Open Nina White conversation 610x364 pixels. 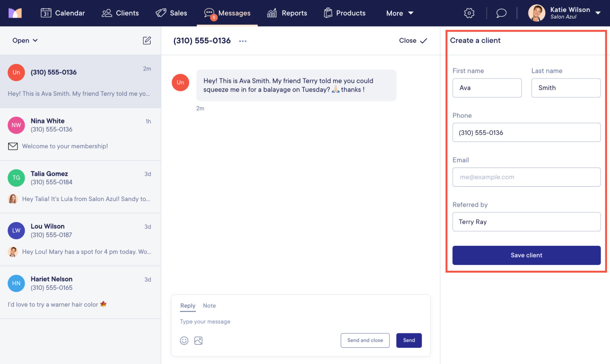point(81,134)
